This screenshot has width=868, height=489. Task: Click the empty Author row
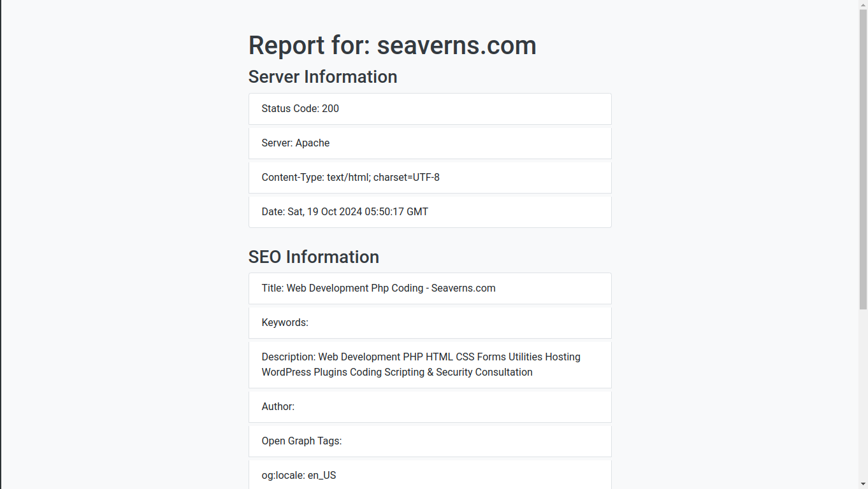430,407
